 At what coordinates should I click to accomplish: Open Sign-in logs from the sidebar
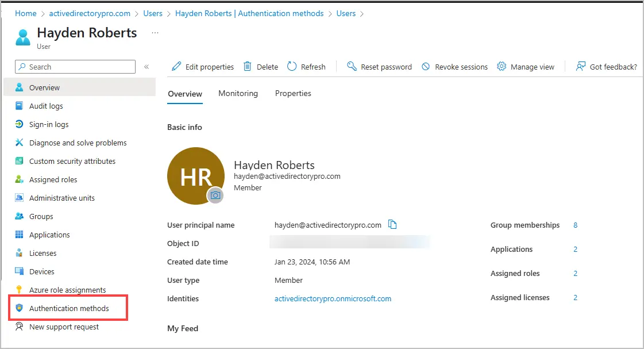coord(49,124)
